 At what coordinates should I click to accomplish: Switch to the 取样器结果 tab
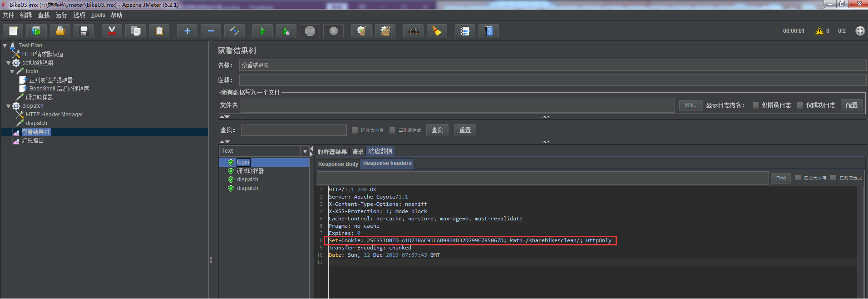click(x=332, y=152)
